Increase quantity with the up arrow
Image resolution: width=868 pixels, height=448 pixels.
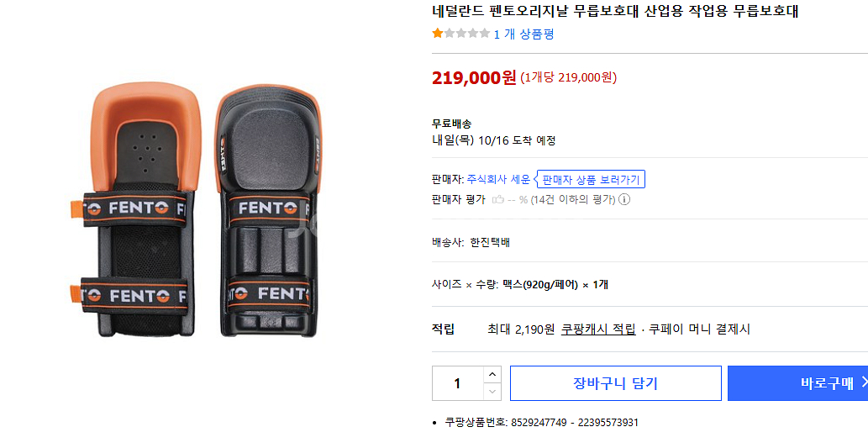point(492,374)
